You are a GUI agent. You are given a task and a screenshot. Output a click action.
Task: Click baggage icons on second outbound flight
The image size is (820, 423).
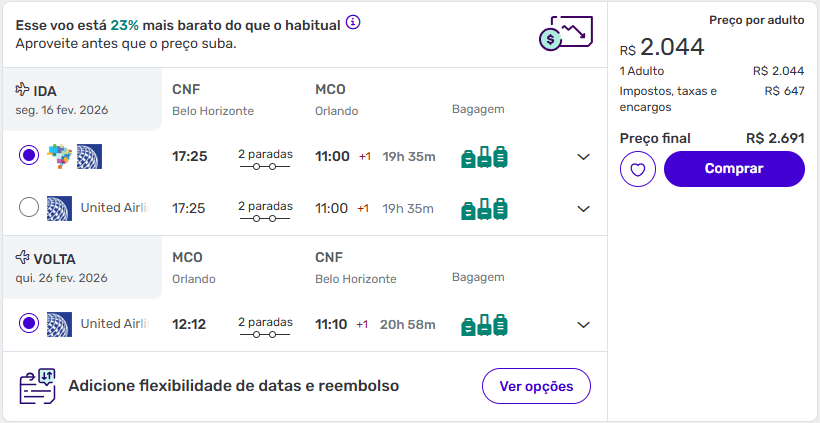[484, 209]
